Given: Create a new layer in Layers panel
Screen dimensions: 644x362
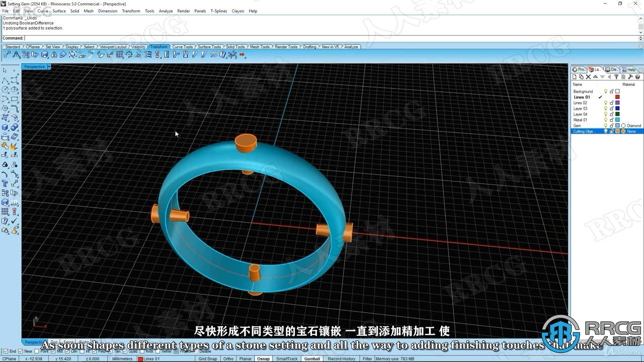Looking at the screenshot, I should pyautogui.click(x=575, y=77).
